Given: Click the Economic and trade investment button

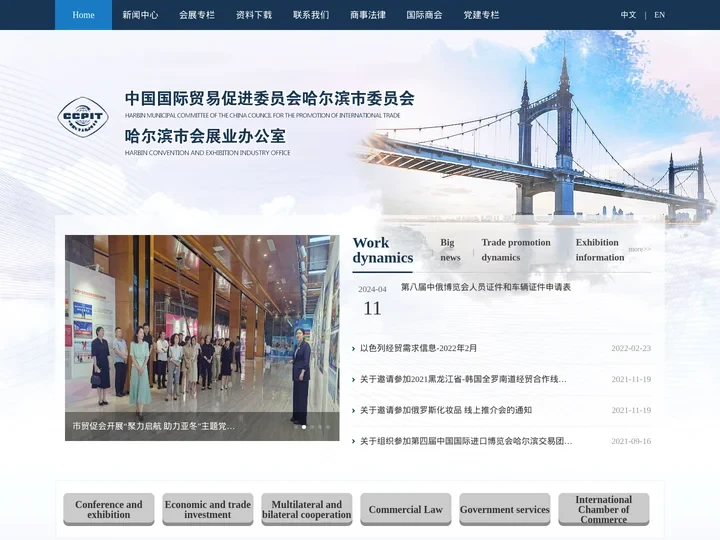Looking at the screenshot, I should [x=208, y=509].
